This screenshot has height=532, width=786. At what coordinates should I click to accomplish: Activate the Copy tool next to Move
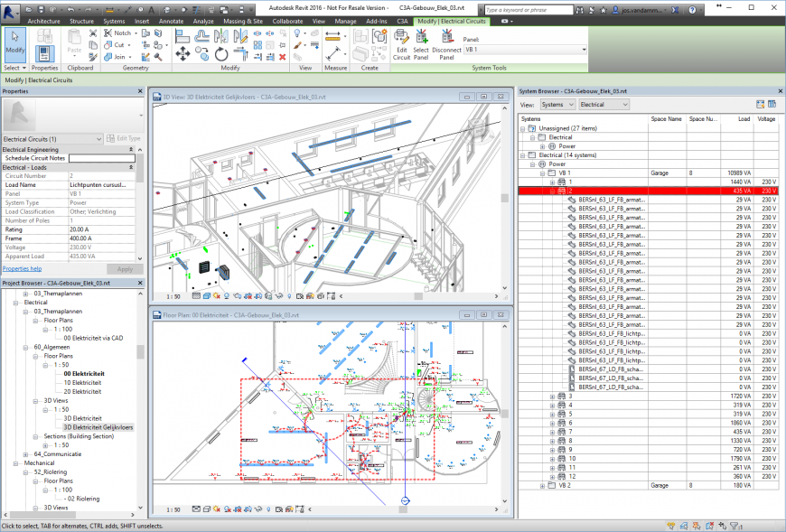coord(202,53)
